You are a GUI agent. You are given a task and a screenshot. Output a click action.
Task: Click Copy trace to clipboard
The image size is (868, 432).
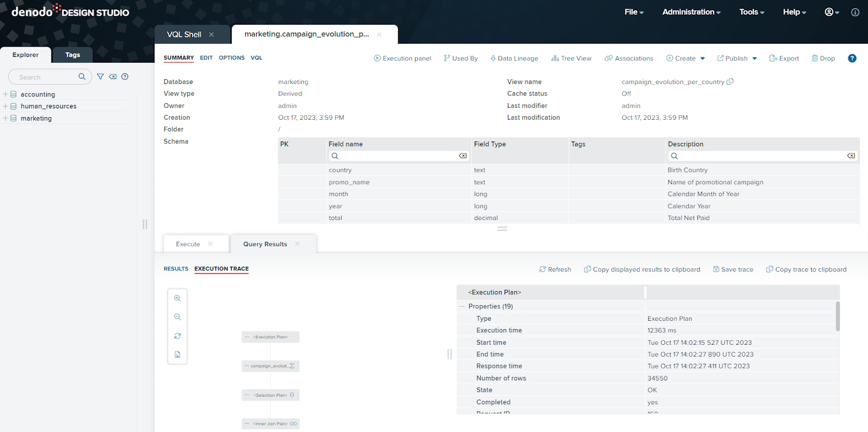pyautogui.click(x=806, y=269)
